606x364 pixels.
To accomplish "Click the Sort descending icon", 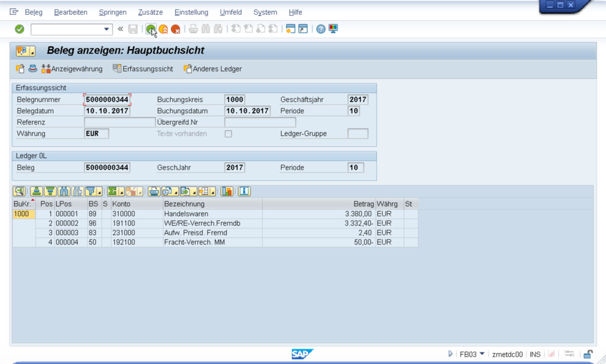I will [x=50, y=191].
